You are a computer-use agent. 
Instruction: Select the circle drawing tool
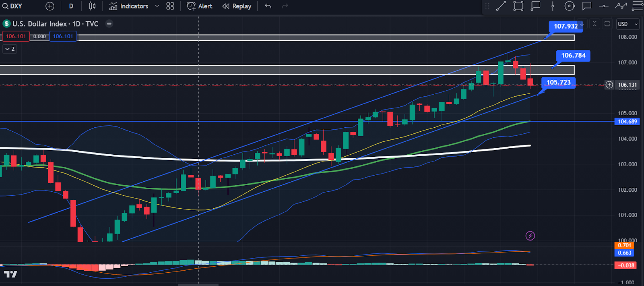(x=570, y=6)
